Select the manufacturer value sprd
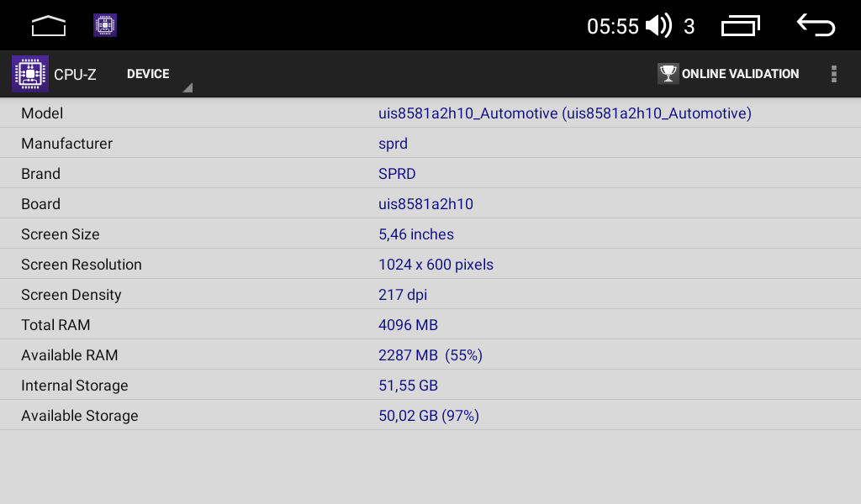Image resolution: width=861 pixels, height=504 pixels. [x=394, y=144]
